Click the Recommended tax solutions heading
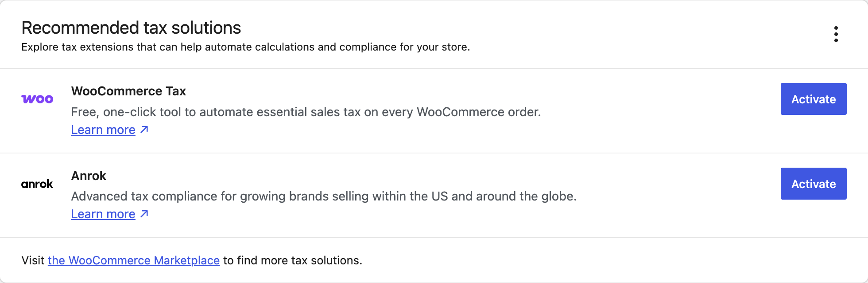This screenshot has height=283, width=868. pos(131,28)
